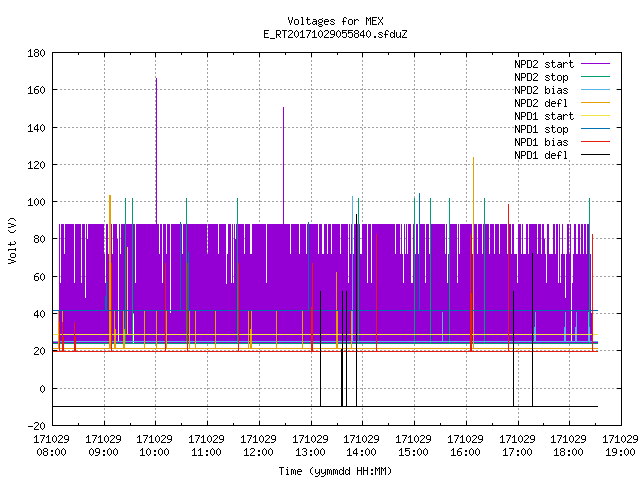Select the 'NPD1 start' legend label

[x=544, y=116]
